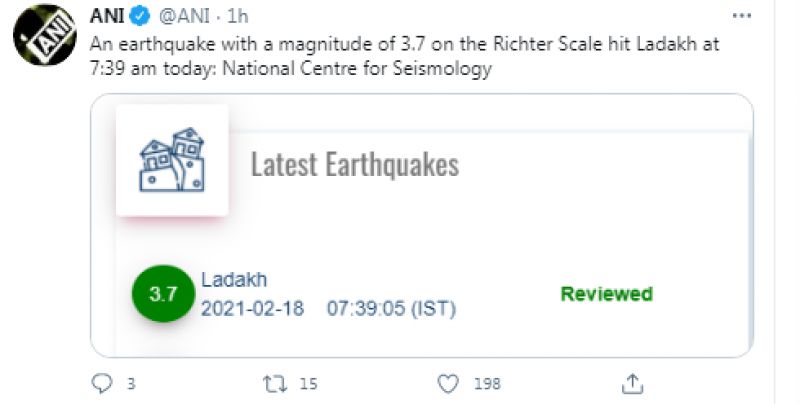800x404 pixels.
Task: Open the three-dot more options menu
Action: tap(741, 17)
